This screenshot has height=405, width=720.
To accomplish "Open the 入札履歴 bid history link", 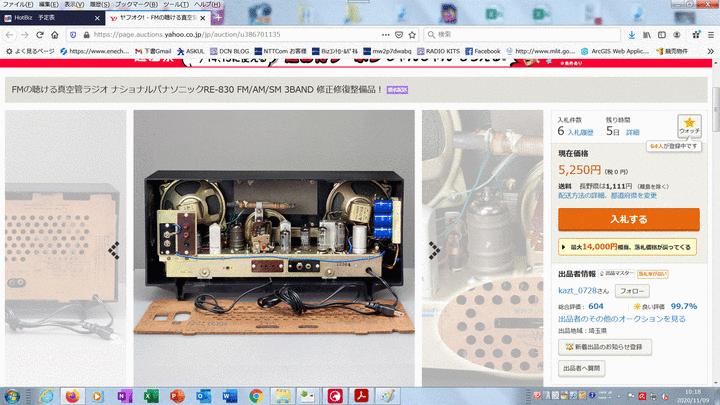I will click(x=581, y=131).
